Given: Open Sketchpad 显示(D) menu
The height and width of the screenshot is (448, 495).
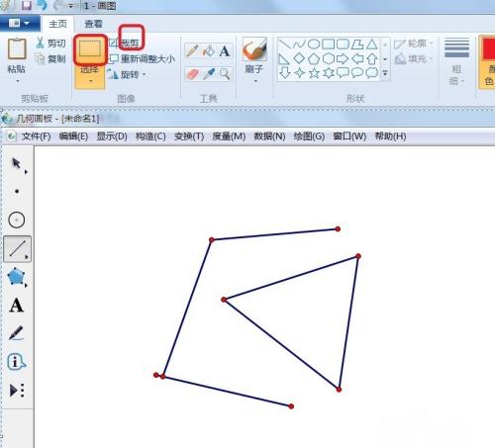Looking at the screenshot, I should [112, 136].
